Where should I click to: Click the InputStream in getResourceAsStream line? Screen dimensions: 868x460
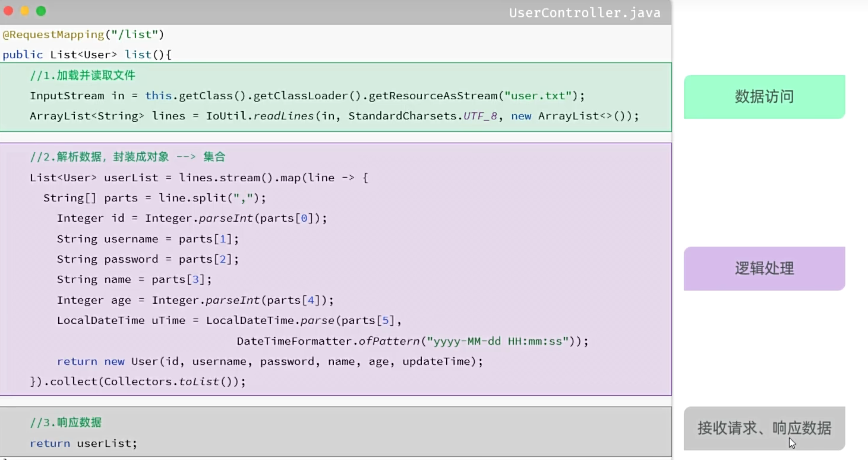pyautogui.click(x=307, y=96)
